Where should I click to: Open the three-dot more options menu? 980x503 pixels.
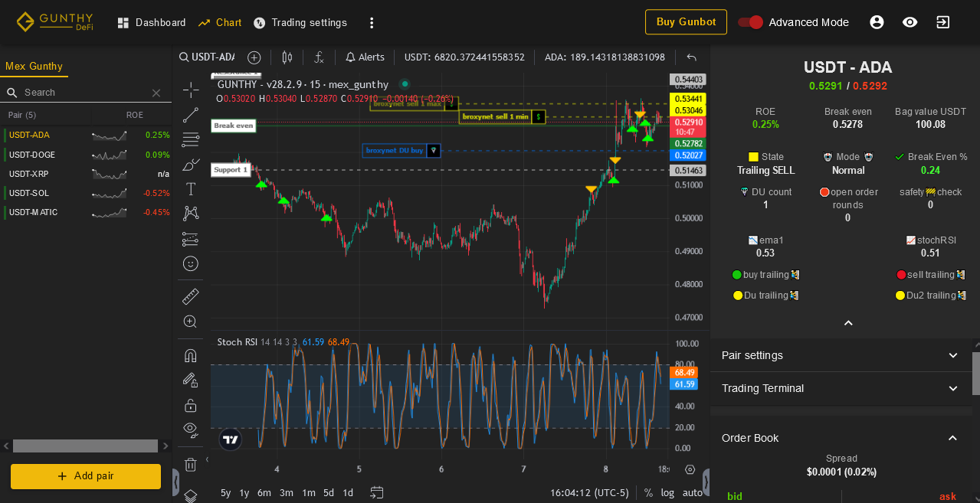pos(372,23)
